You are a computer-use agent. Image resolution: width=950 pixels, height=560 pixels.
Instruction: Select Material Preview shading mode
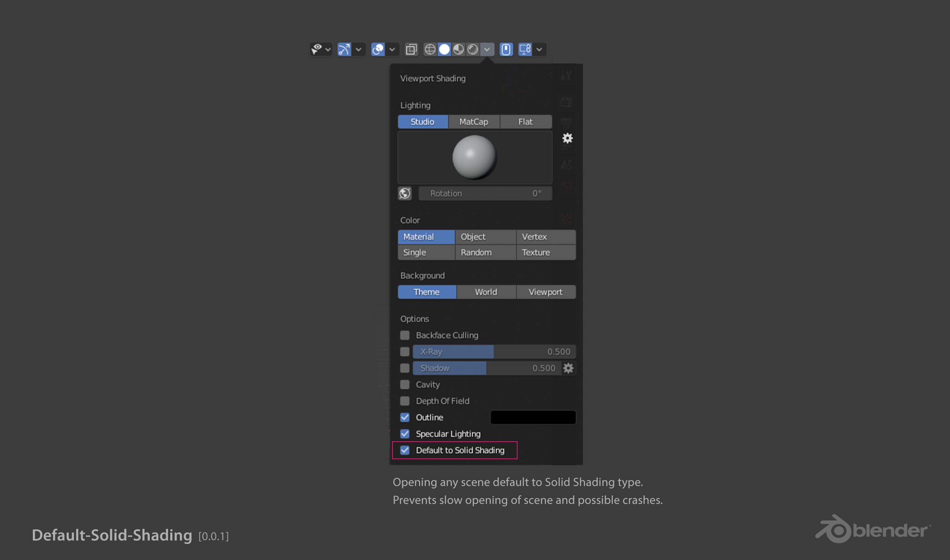458,49
